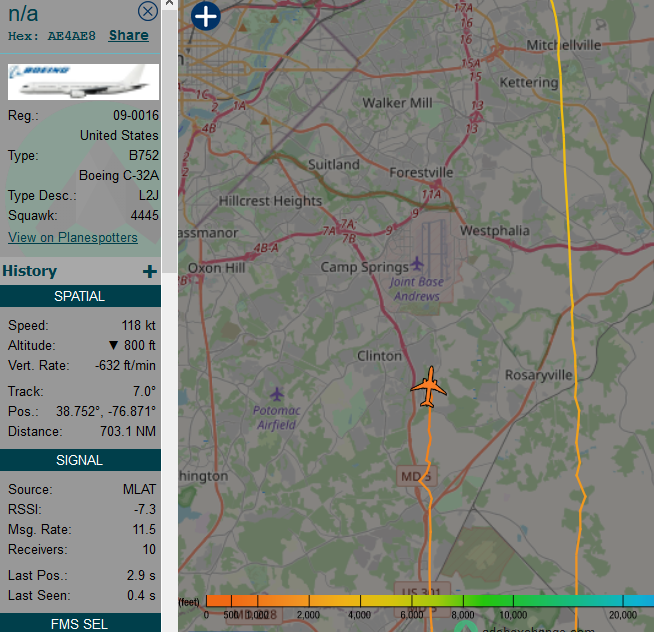
Task: Expand the History section plus icon
Action: (x=150, y=272)
